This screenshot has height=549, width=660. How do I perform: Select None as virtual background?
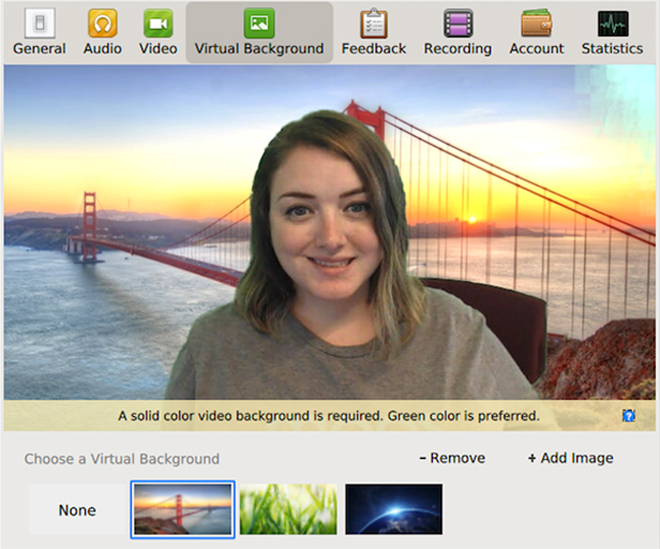(x=77, y=510)
